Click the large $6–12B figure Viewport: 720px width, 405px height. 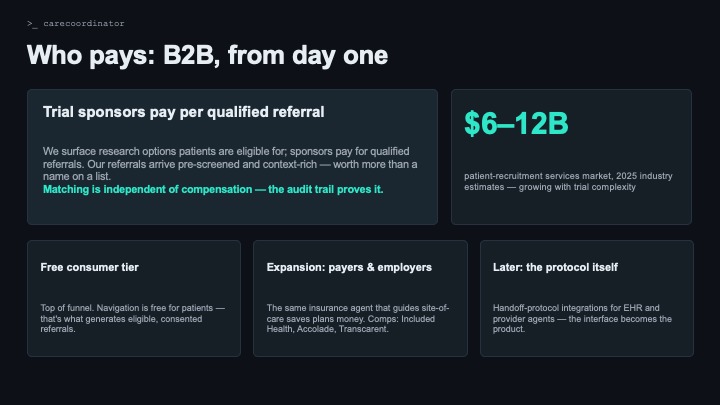click(x=516, y=123)
